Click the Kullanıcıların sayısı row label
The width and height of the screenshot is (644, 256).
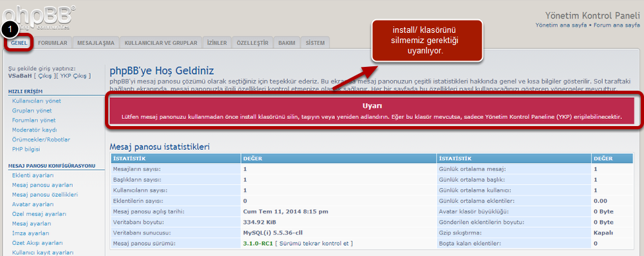[x=139, y=190]
